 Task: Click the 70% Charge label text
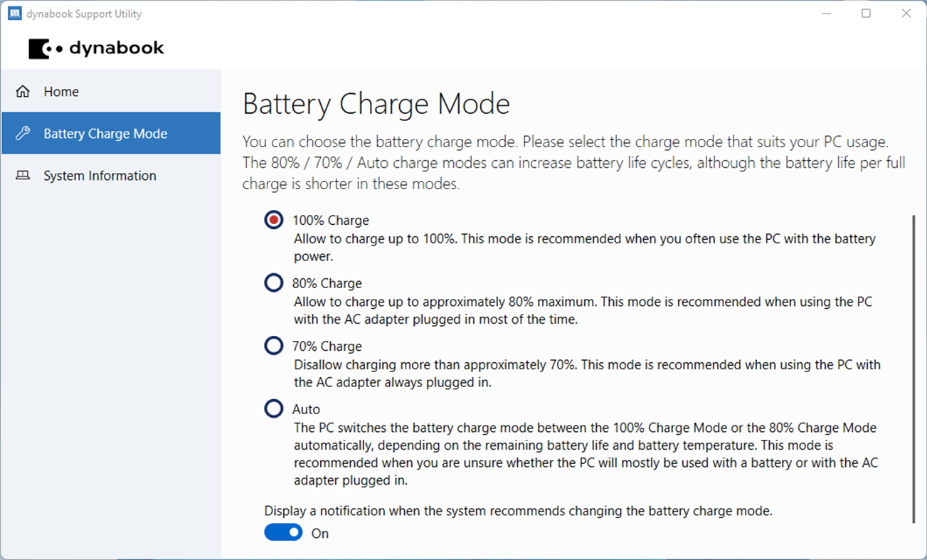coord(327,347)
